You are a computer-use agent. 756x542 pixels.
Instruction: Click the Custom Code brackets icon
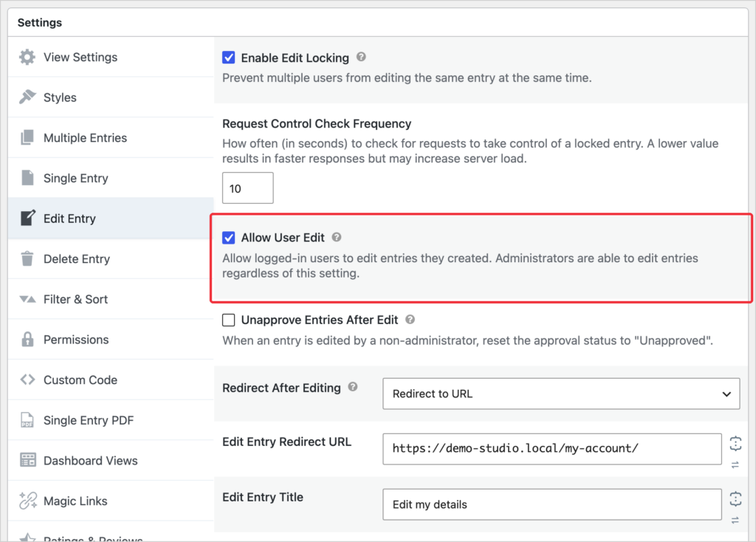pos(27,380)
